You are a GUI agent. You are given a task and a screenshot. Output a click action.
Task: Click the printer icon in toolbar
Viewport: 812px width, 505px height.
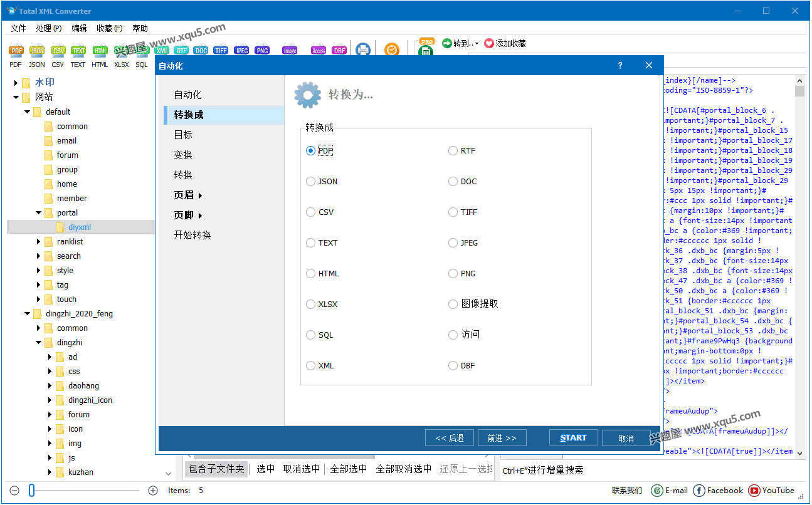[363, 50]
